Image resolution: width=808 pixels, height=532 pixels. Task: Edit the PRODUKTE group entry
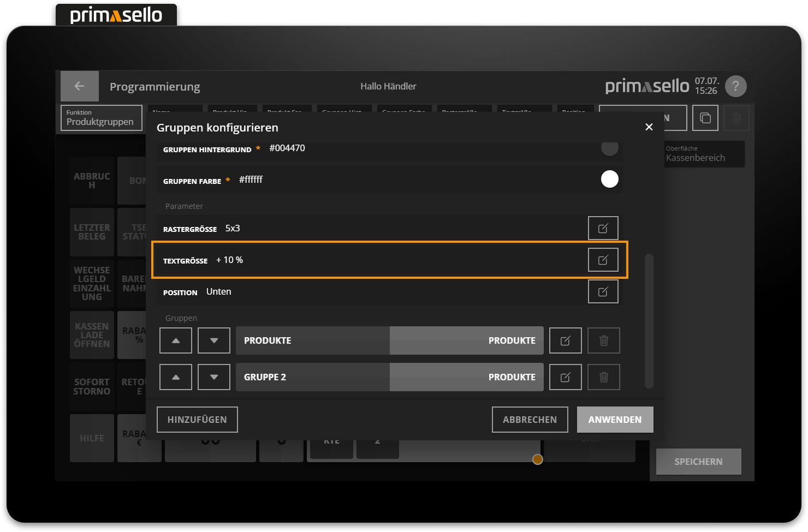[x=565, y=340]
